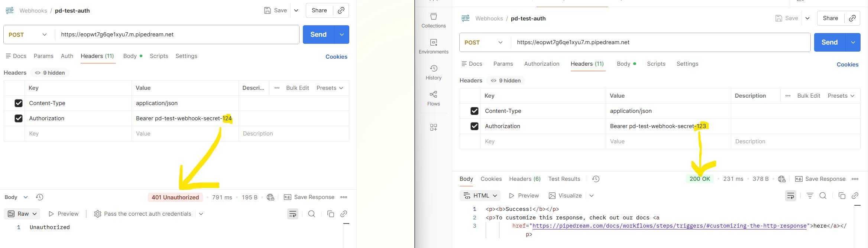Open Cookies link in left window
Screen dimensions: 868x248
pyautogui.click(x=336, y=57)
